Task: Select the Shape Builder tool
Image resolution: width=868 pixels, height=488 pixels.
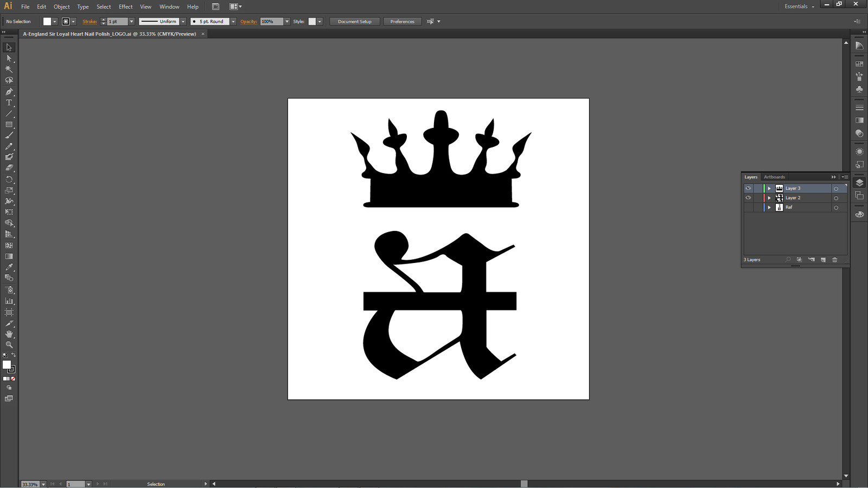Action: pyautogui.click(x=9, y=223)
